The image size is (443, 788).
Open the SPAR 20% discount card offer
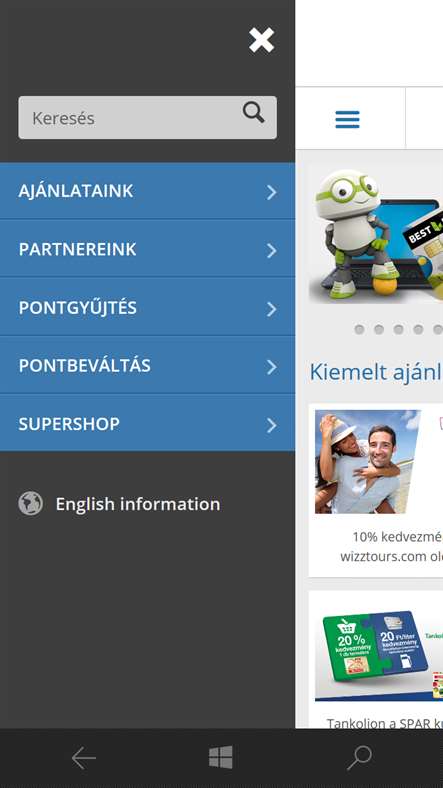point(374,649)
